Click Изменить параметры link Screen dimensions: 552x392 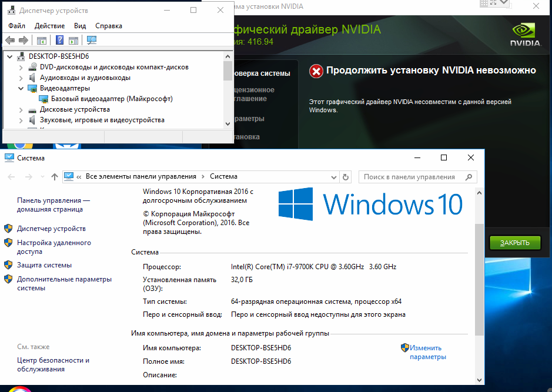coord(428,352)
